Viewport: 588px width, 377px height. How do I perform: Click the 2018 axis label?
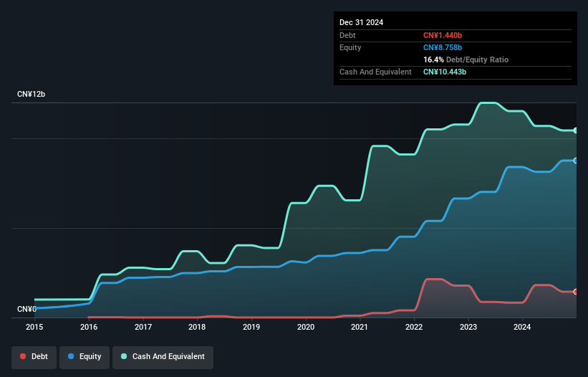(197, 327)
